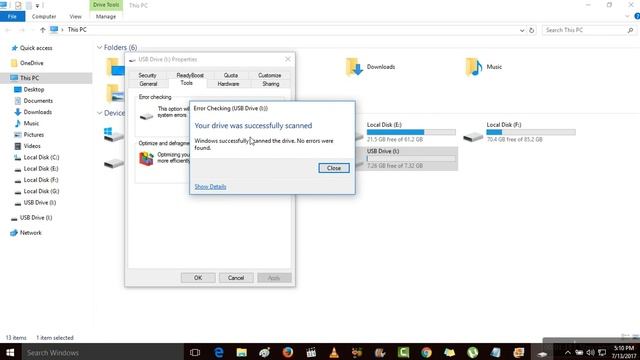Select the Downloads folder icon

[x=354, y=67]
